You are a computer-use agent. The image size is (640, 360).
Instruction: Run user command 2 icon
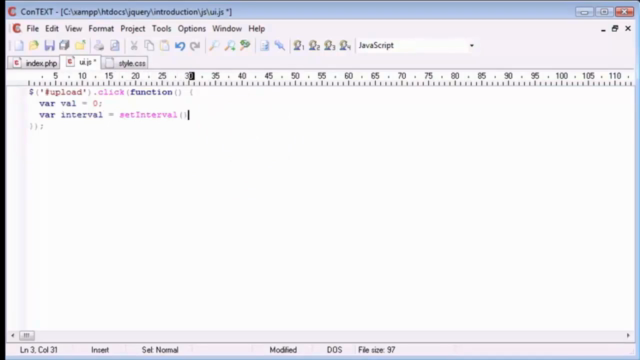tap(314, 45)
